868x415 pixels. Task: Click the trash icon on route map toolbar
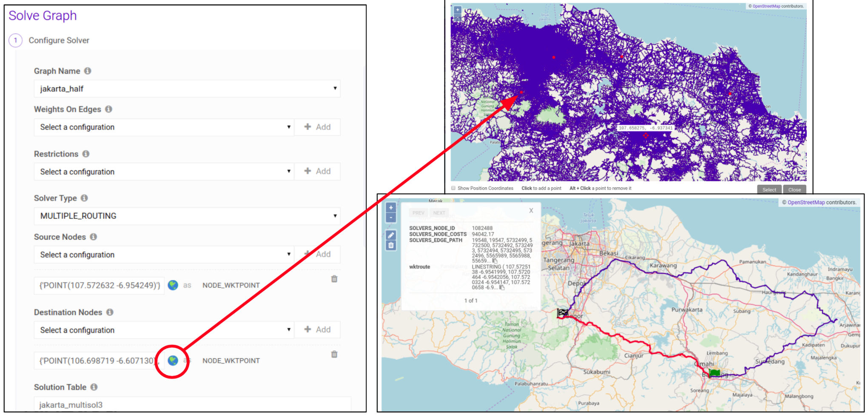pyautogui.click(x=391, y=245)
